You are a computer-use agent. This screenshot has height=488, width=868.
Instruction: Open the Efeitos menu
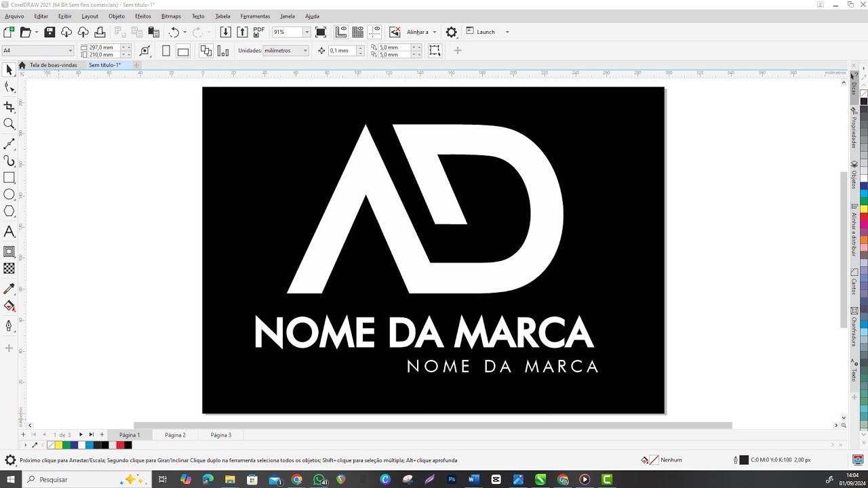coord(143,16)
